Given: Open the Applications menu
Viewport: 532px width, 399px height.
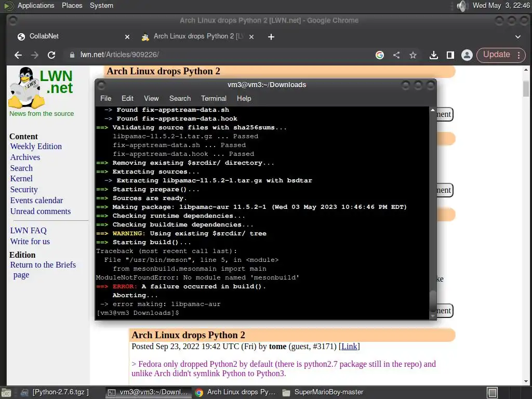Looking at the screenshot, I should tap(36, 6).
